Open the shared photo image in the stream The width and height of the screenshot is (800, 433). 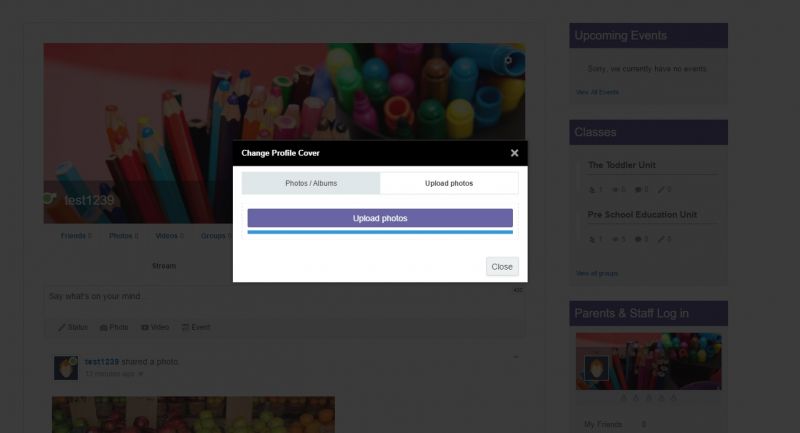tap(193, 415)
